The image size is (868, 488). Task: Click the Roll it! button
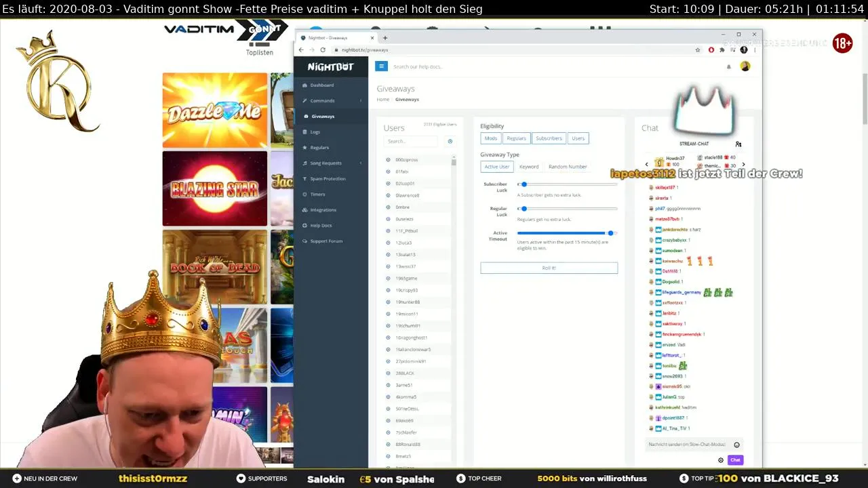tap(549, 268)
